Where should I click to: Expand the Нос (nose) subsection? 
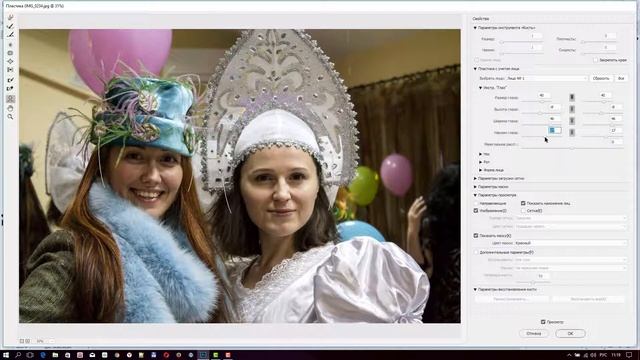(480, 154)
